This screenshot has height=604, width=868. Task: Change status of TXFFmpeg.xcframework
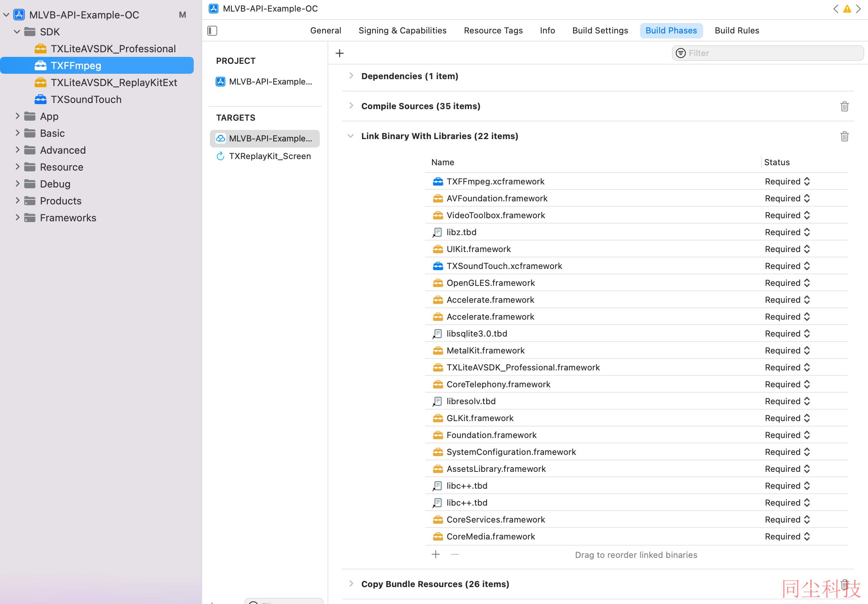(x=787, y=181)
